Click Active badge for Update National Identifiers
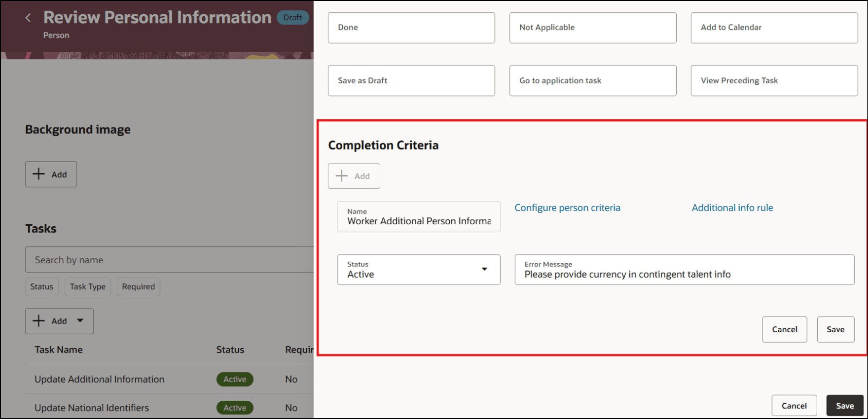This screenshot has width=868, height=419. [x=235, y=408]
